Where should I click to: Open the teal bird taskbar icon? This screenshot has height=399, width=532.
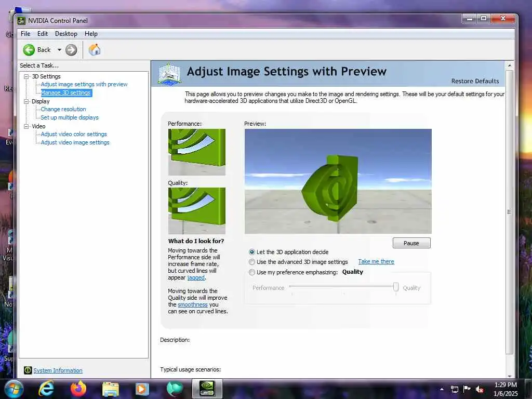click(x=175, y=389)
